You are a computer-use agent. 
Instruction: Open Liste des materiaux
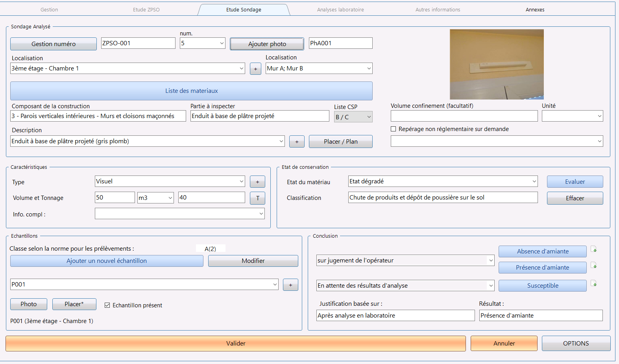click(191, 91)
